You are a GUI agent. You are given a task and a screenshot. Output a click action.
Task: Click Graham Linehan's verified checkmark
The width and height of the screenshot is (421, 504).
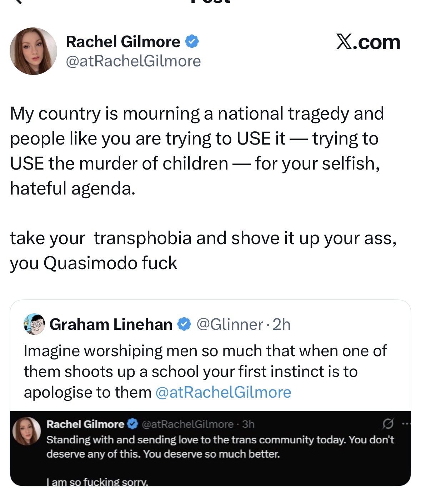(184, 324)
